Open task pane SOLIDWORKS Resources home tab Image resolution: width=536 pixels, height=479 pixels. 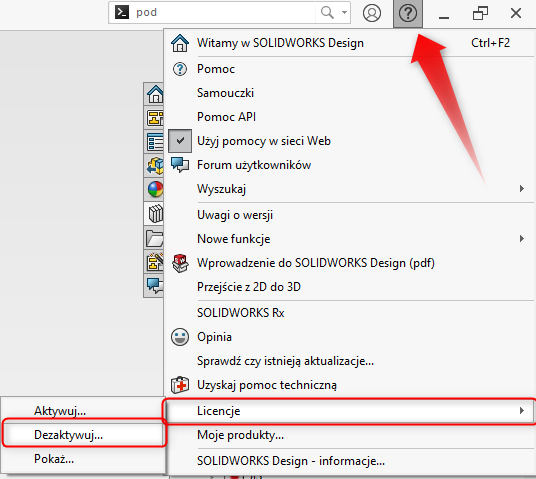(x=154, y=94)
